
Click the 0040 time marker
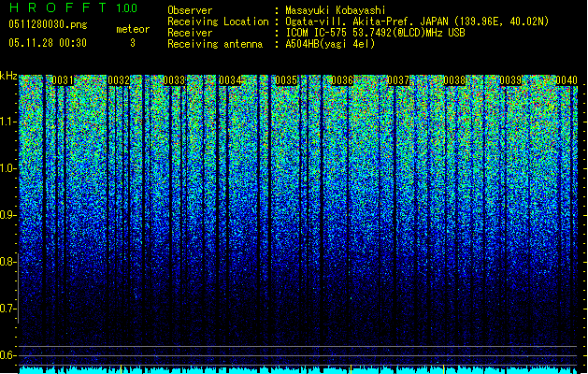566,80
